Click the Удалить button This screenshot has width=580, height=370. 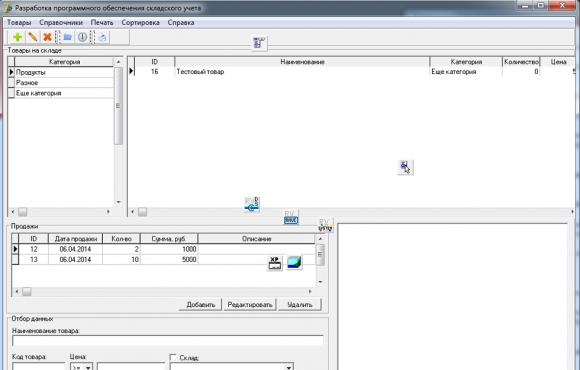pos(300,305)
